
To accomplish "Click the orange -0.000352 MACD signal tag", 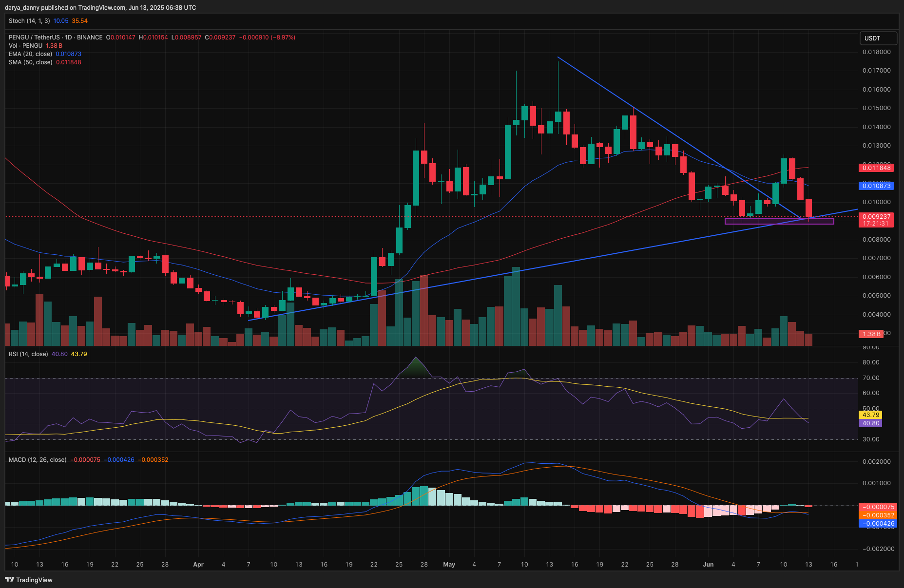I will 878,515.
